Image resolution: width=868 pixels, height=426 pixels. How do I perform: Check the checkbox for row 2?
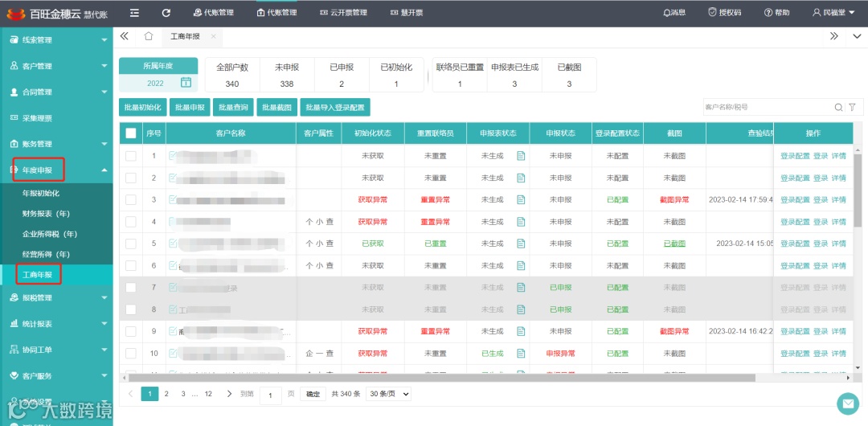pyautogui.click(x=131, y=178)
